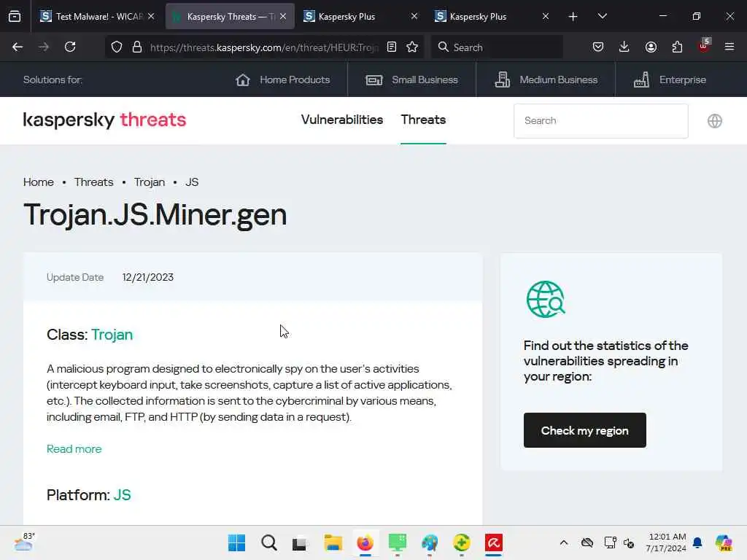Click the globe statistics icon
The height and width of the screenshot is (560, 747).
[546, 299]
